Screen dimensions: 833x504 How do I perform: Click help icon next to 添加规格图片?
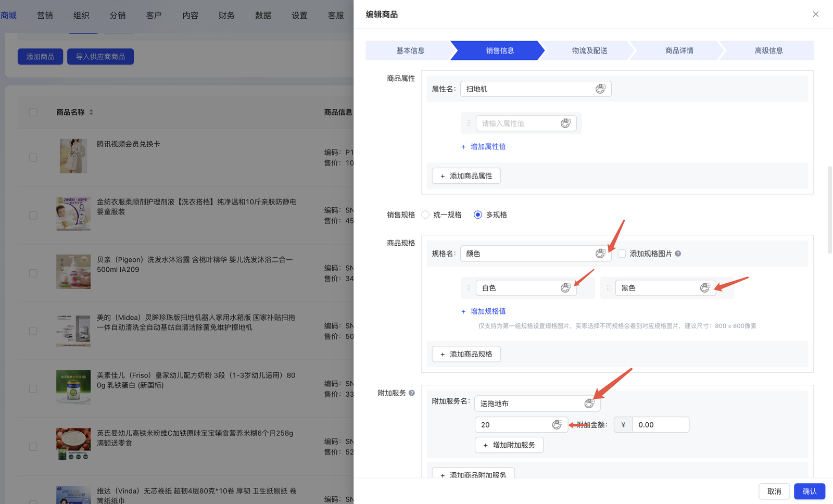678,254
